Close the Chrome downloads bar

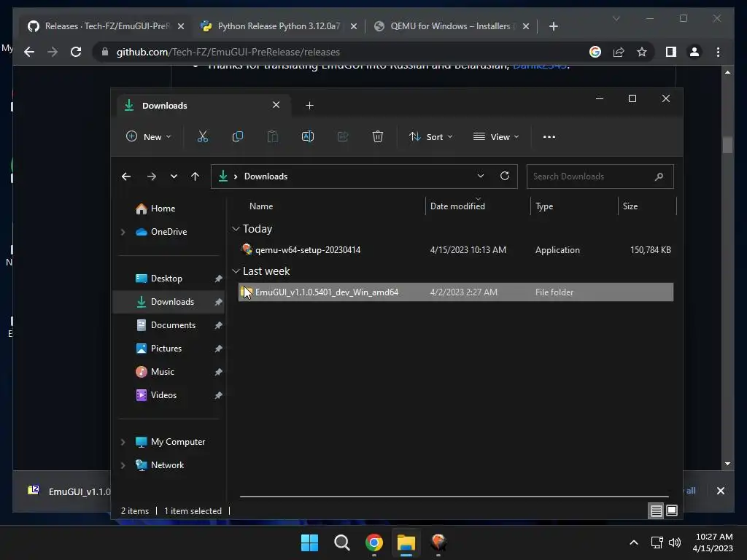tap(720, 491)
